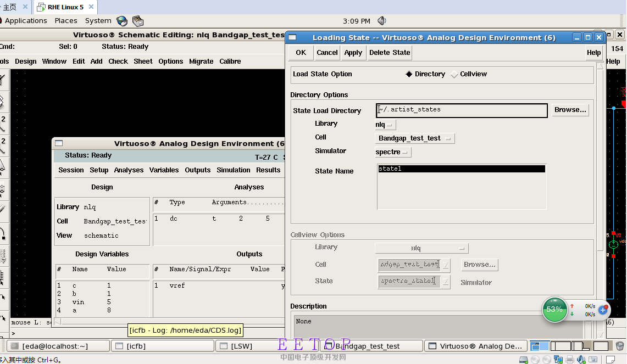Click the hard disk status icon

pyautogui.click(x=523, y=360)
